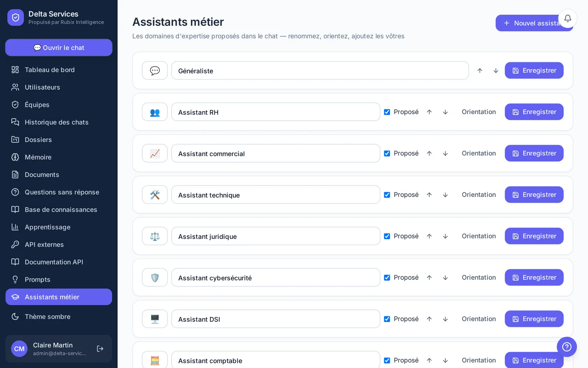Viewport: 588px width, 368px height.
Task: Uncheck Proposé for Assistant commercial
Action: [x=387, y=153]
